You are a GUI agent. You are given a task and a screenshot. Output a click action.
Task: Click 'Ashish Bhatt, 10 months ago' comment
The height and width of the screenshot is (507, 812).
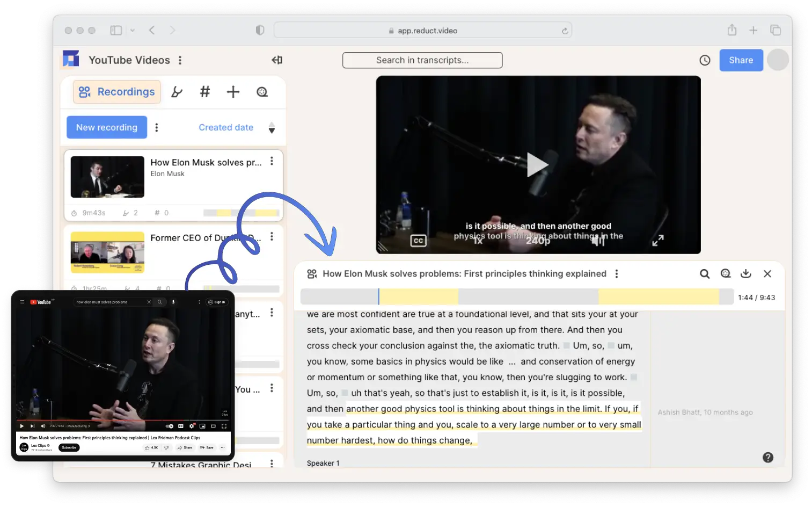[705, 412]
